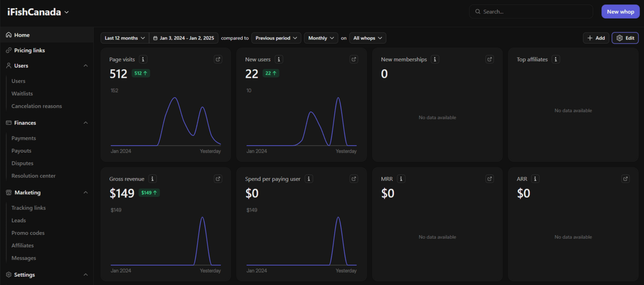Open the Users subpage
The height and width of the screenshot is (285, 644).
(18, 81)
